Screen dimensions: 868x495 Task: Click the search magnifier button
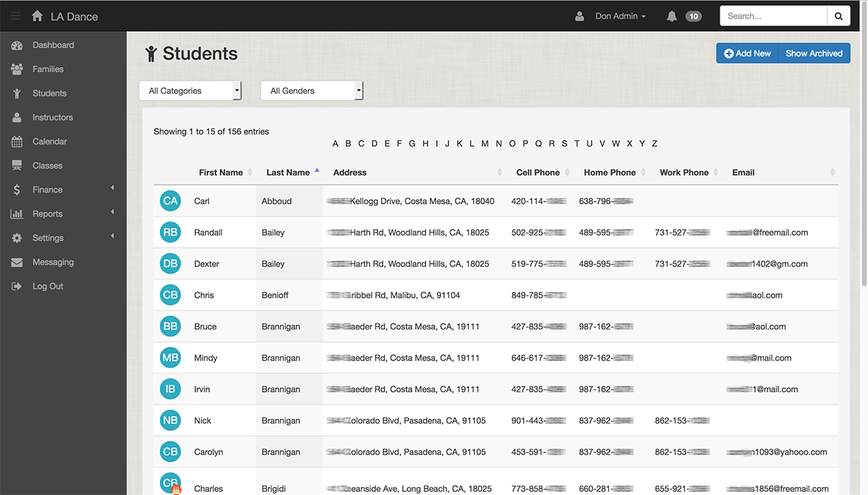click(838, 16)
